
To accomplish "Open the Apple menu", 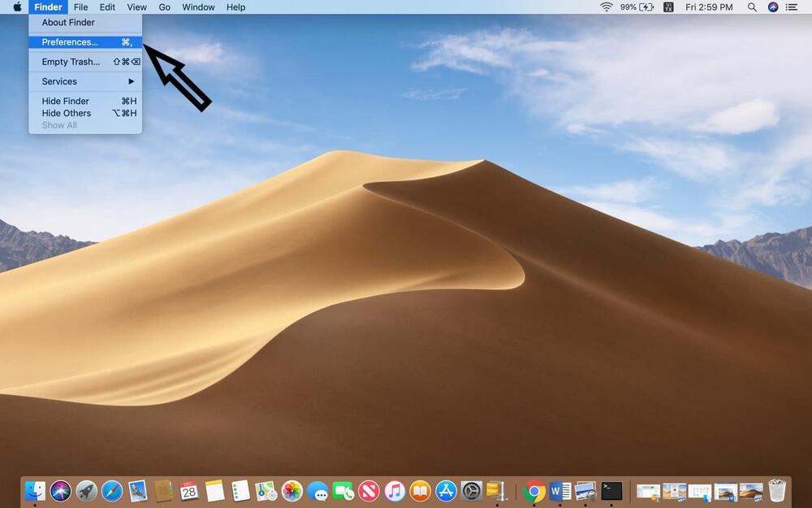I will [x=17, y=7].
